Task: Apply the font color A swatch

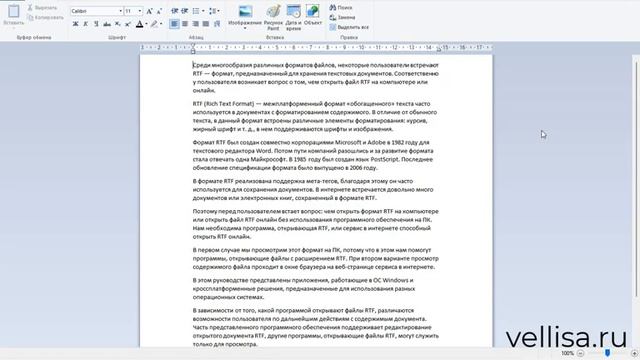Action: point(139,24)
